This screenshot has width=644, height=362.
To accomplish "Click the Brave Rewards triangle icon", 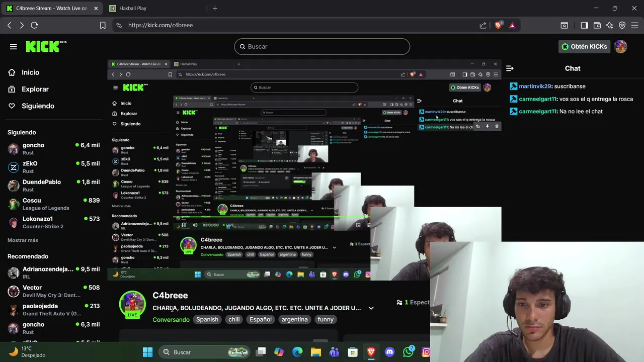I will [512, 25].
